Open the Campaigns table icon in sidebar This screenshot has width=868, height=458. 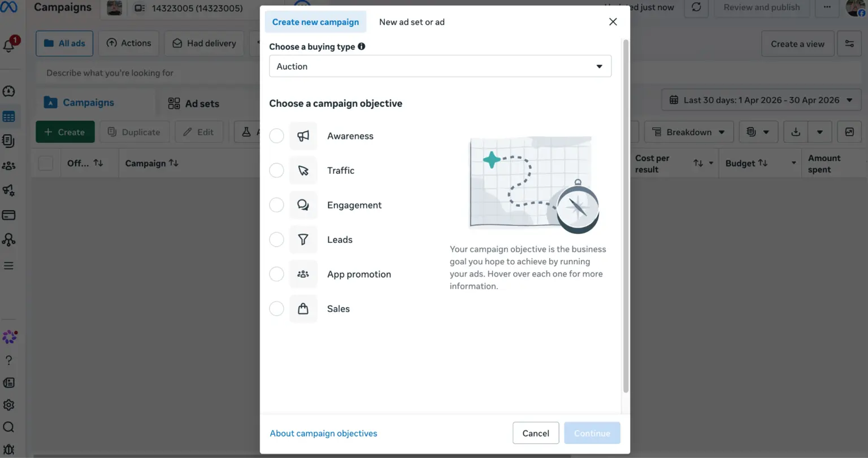tap(8, 117)
